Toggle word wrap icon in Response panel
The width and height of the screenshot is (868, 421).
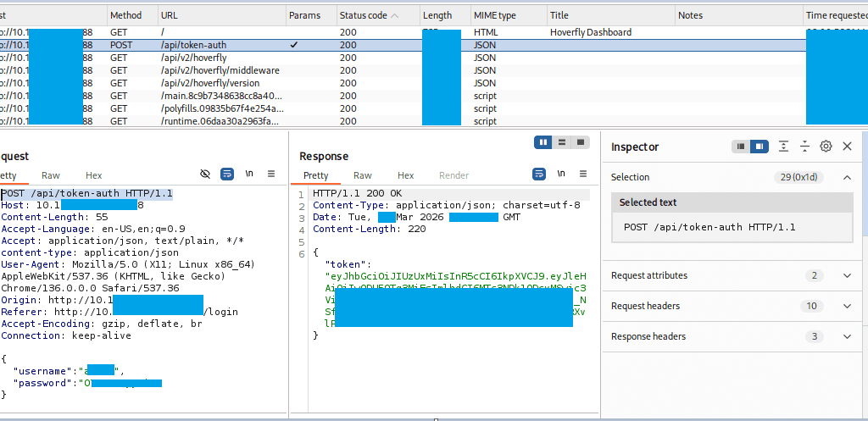(x=539, y=174)
